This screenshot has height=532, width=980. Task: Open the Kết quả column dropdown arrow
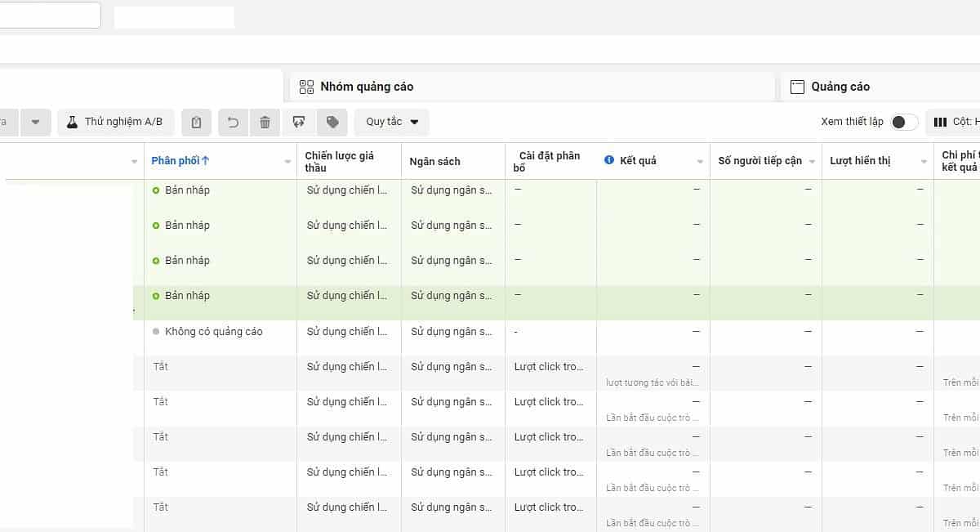click(700, 162)
